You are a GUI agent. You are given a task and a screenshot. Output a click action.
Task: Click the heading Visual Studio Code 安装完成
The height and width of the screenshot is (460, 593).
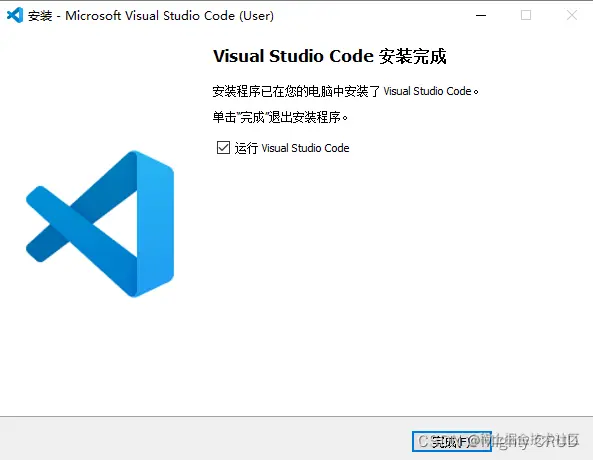pyautogui.click(x=329, y=56)
